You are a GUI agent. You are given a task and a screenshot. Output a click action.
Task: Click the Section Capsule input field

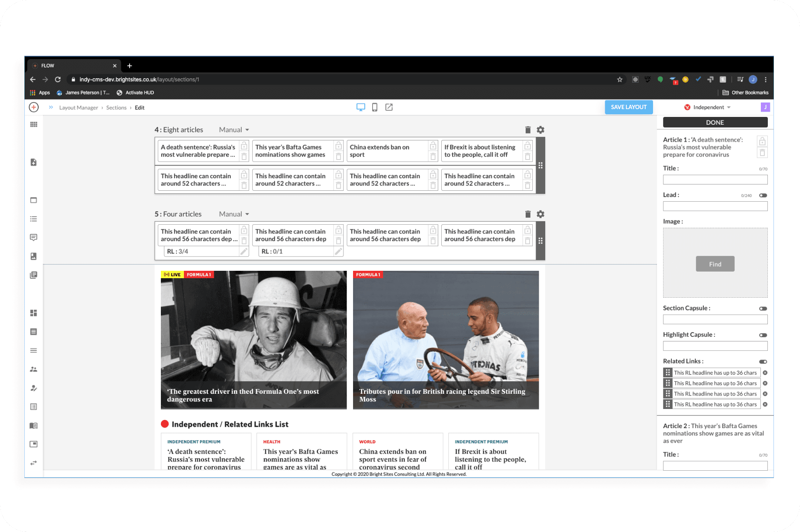715,319
